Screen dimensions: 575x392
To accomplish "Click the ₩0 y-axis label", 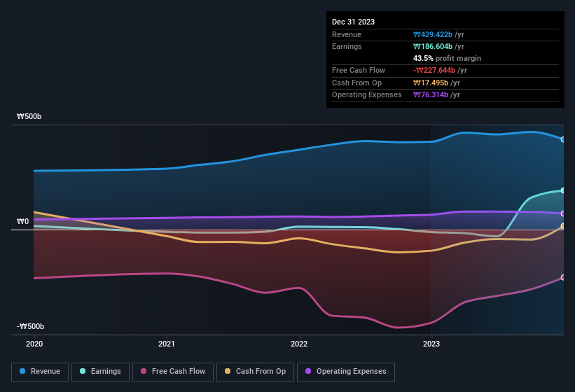I will click(22, 221).
